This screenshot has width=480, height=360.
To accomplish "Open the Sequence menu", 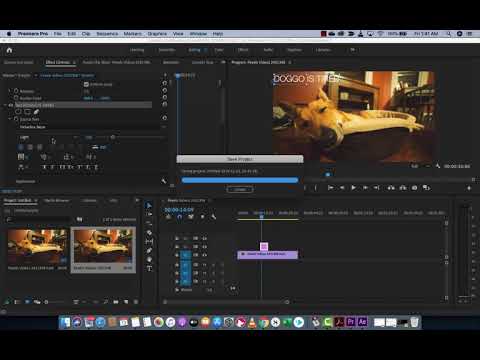I will pyautogui.click(x=107, y=34).
